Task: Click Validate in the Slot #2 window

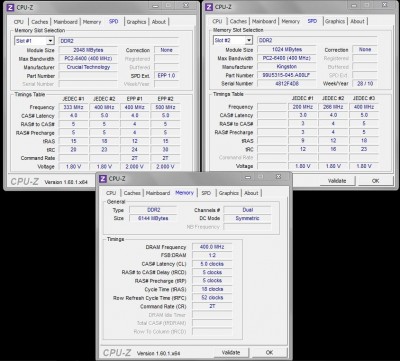Action: 337,181
